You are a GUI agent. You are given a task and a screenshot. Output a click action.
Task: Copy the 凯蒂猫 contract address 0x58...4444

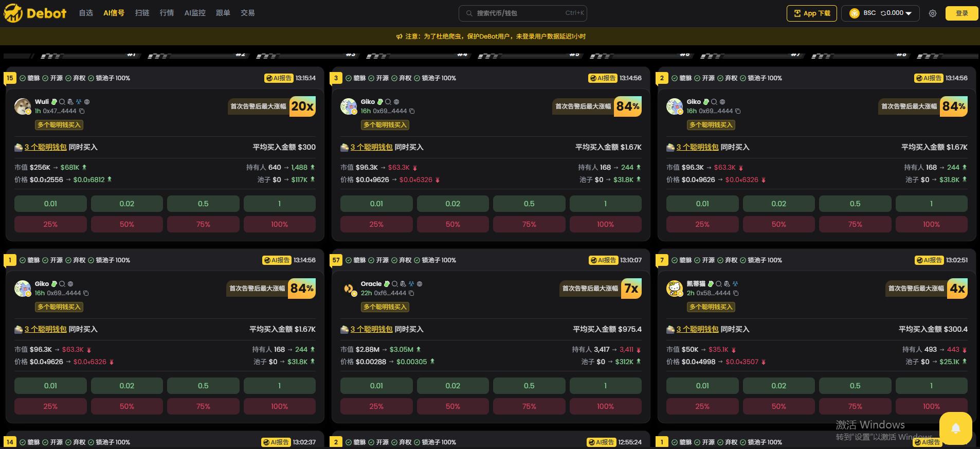coord(736,293)
